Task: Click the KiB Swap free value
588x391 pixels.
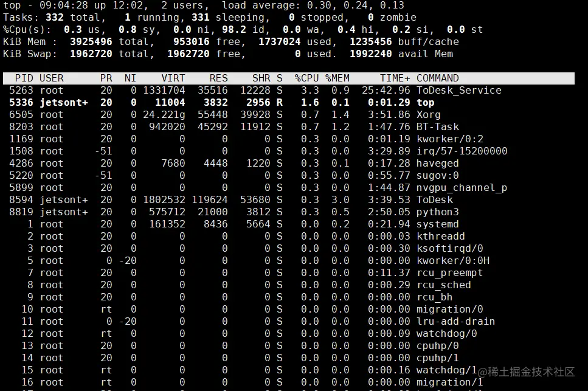Action: tap(189, 54)
